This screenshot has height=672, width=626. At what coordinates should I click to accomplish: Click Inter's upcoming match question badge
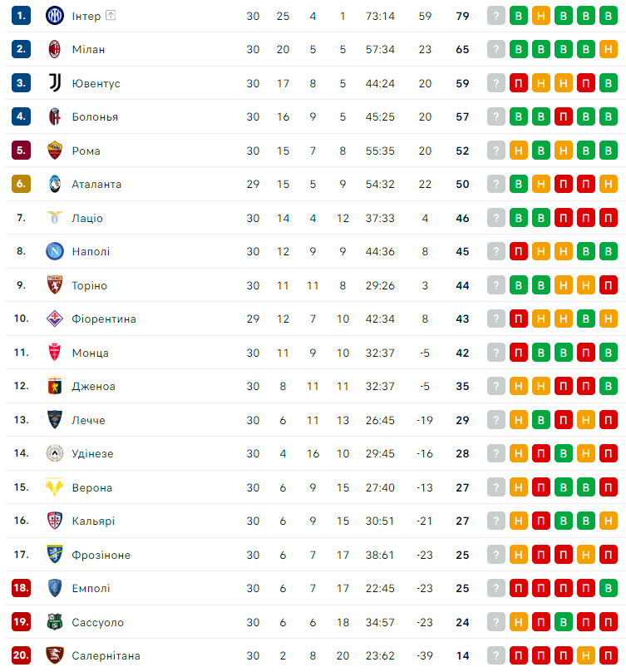point(496,16)
